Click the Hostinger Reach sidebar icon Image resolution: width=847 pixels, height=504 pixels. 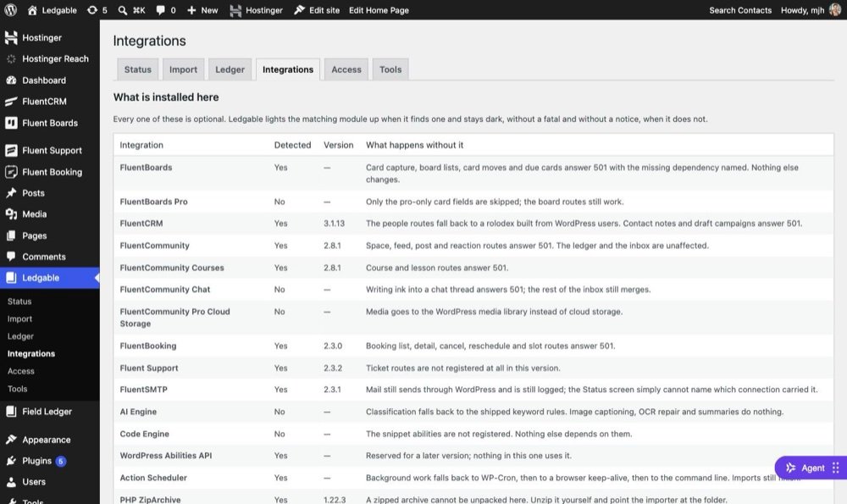coord(11,59)
